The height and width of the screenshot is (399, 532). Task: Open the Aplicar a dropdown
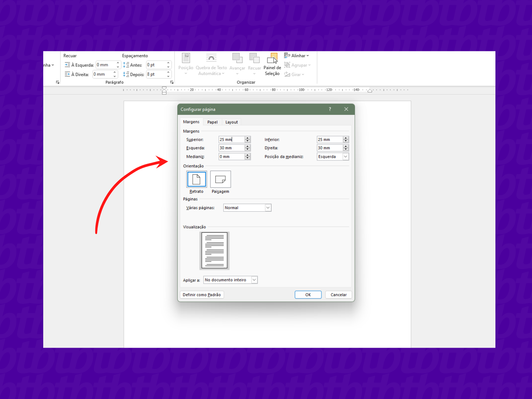(x=254, y=280)
